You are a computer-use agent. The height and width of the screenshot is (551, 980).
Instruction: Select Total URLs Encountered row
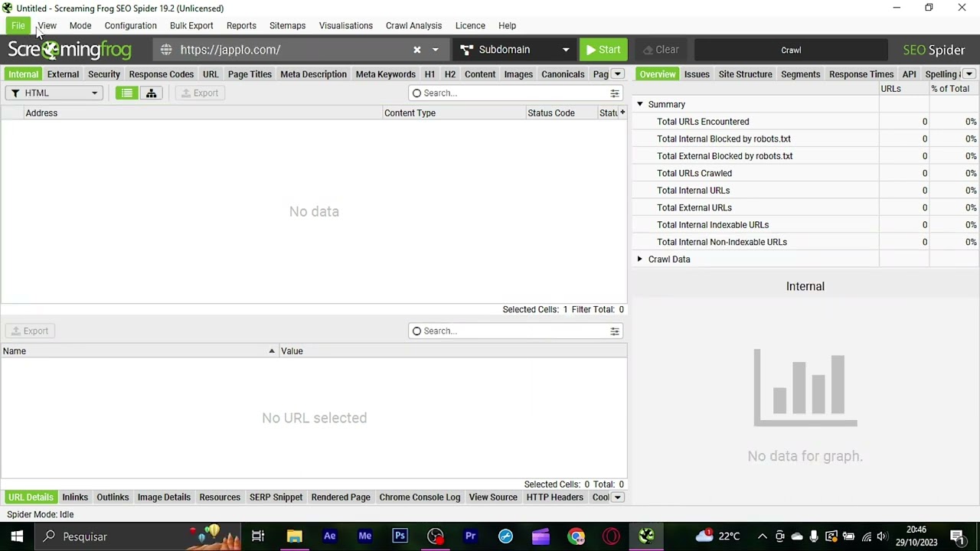pyautogui.click(x=805, y=122)
